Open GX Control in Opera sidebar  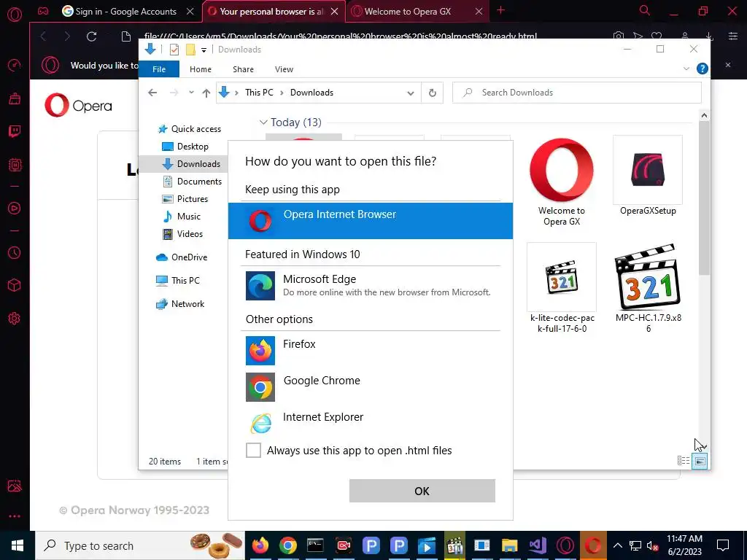click(x=15, y=65)
